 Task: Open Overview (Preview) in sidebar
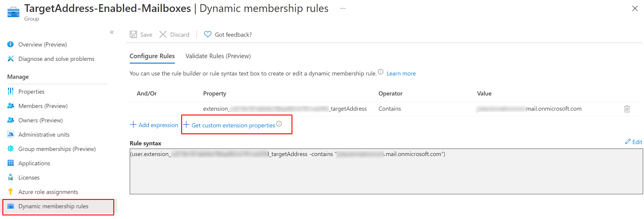click(42, 44)
